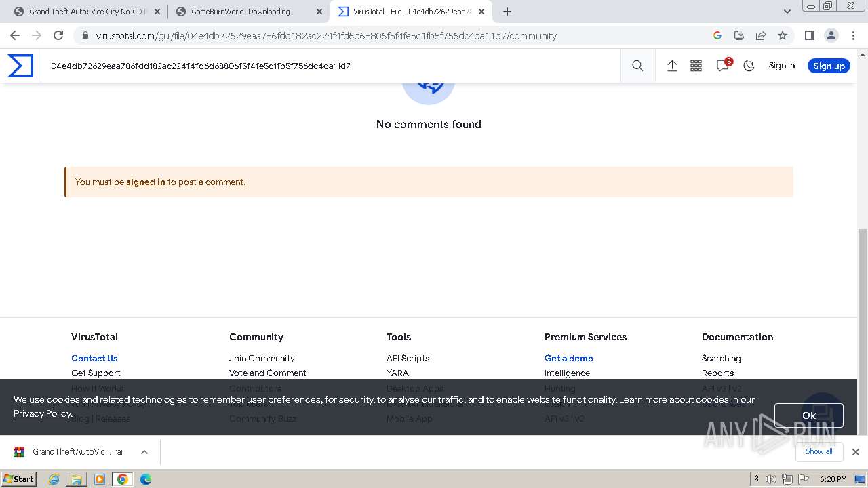The width and height of the screenshot is (868, 488).
Task: Open the YARA link
Action: 397,373
